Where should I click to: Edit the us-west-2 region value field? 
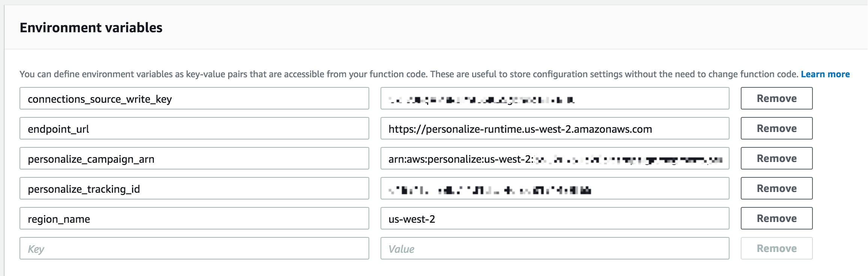[554, 219]
